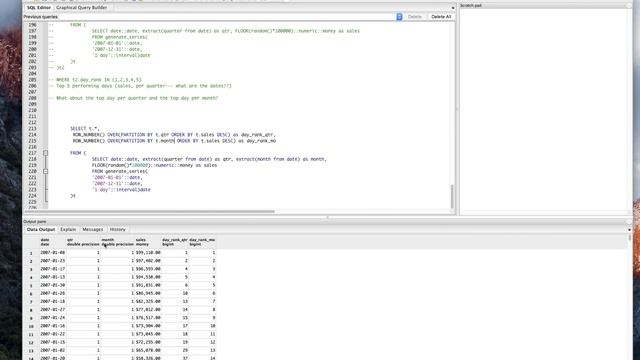Click the Scratch pad panel title
This screenshot has width=640, height=360.
tap(471, 5)
